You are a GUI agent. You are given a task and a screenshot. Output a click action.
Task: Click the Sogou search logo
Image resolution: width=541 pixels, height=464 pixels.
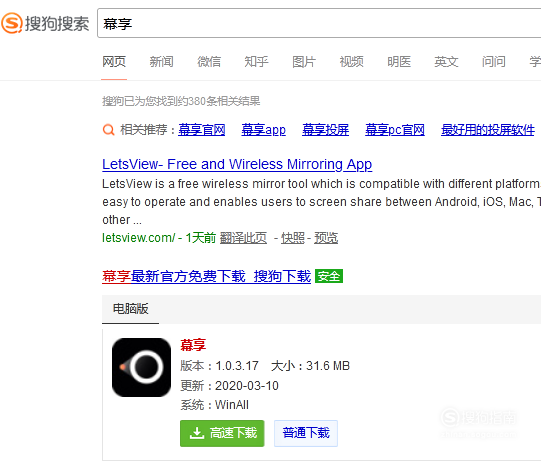[45, 23]
